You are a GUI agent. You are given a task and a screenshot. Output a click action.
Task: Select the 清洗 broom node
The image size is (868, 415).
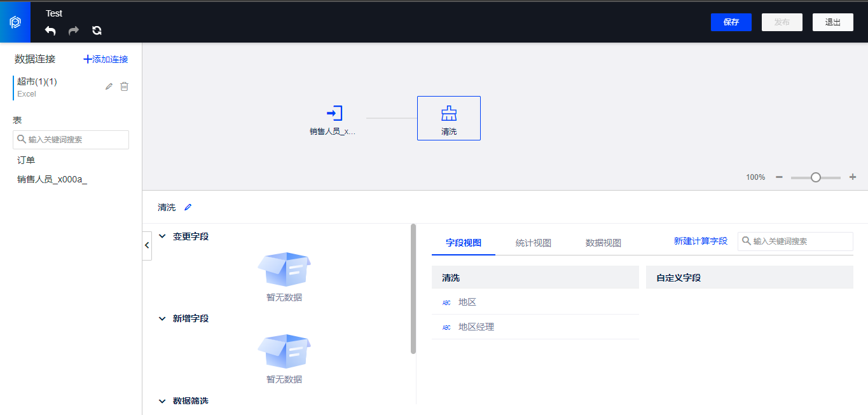[x=449, y=118]
